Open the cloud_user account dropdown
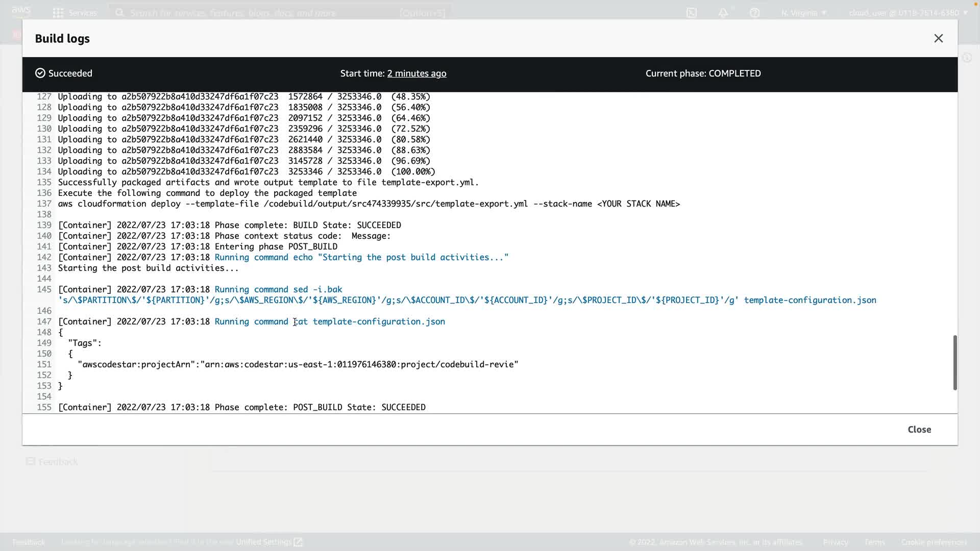Image resolution: width=980 pixels, height=551 pixels. point(908,13)
